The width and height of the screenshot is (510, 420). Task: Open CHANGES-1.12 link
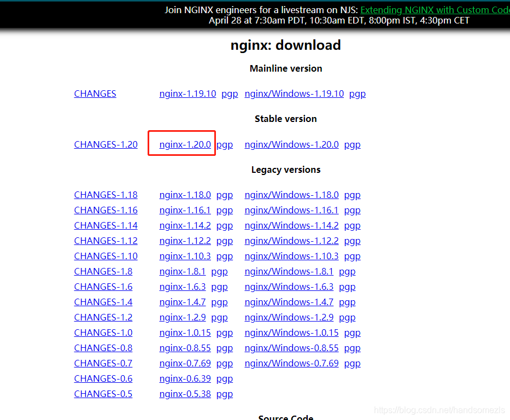[x=105, y=241]
